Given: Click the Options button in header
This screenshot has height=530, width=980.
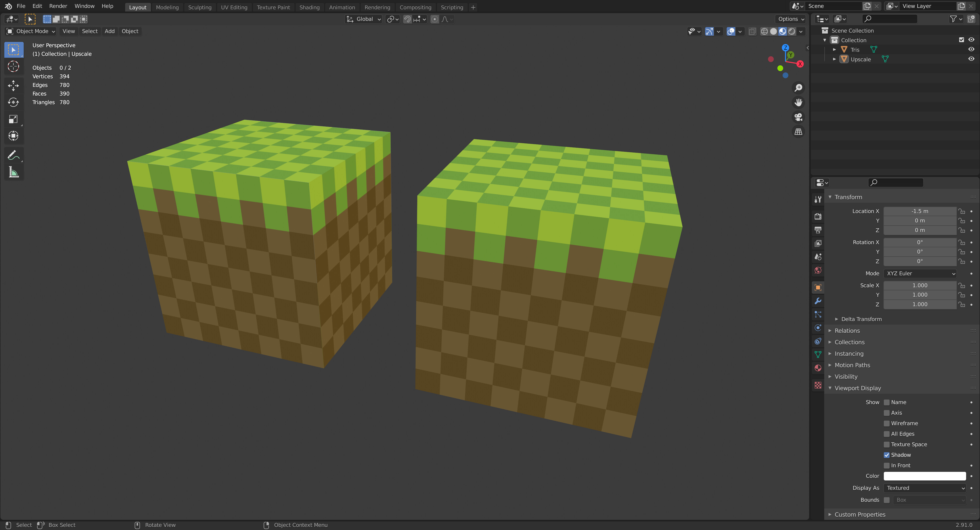Looking at the screenshot, I should [791, 19].
